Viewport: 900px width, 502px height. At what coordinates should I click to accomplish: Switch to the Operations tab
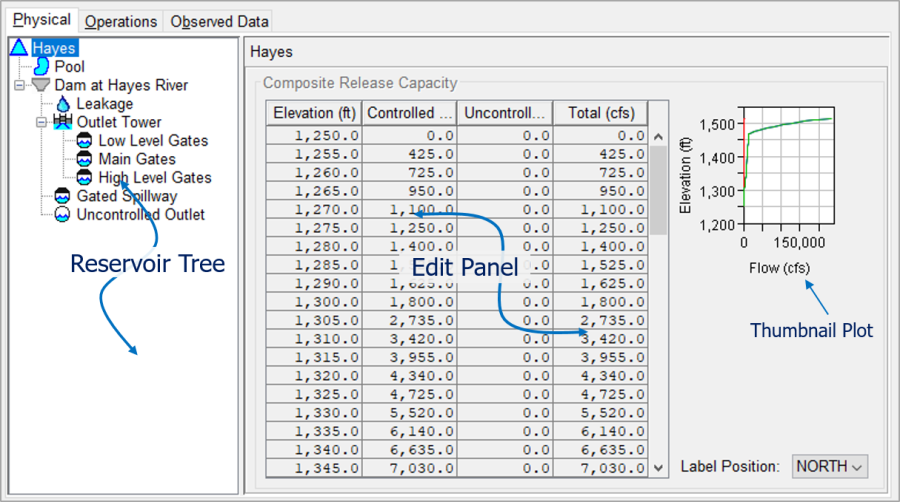(120, 21)
